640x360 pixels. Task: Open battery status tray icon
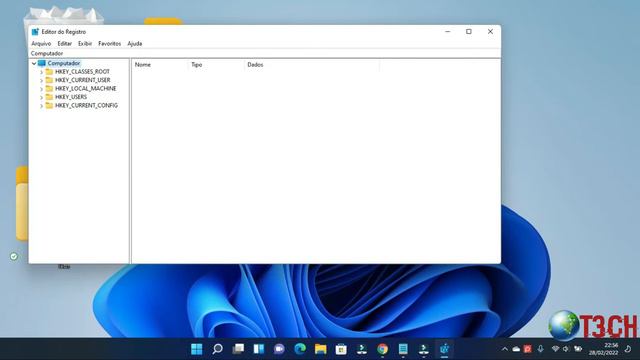(x=578, y=349)
